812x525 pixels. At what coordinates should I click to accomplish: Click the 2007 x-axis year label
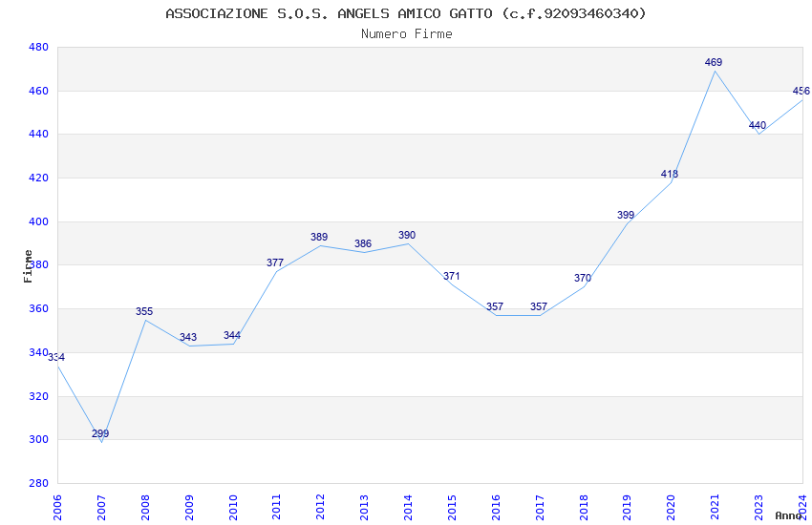(x=101, y=507)
